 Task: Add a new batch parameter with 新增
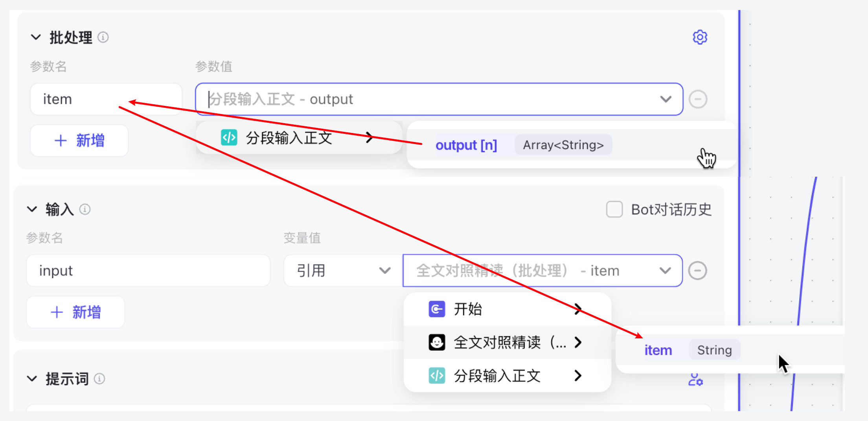click(79, 140)
